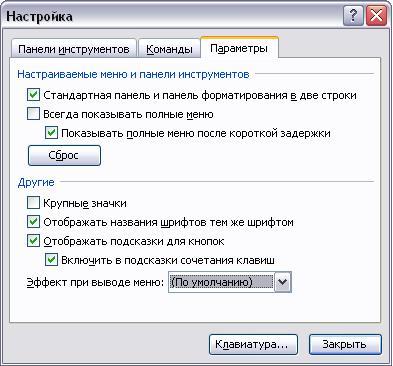393x366 pixels.
Task: Uncheck Отображать подсказки для кнопок
Action: coord(33,241)
